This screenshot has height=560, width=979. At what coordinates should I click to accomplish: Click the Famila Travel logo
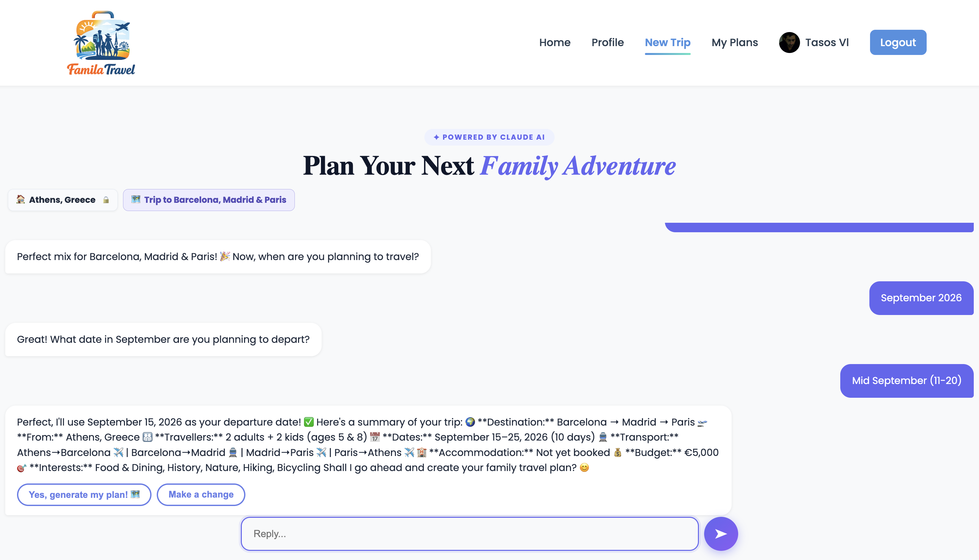coord(101,43)
